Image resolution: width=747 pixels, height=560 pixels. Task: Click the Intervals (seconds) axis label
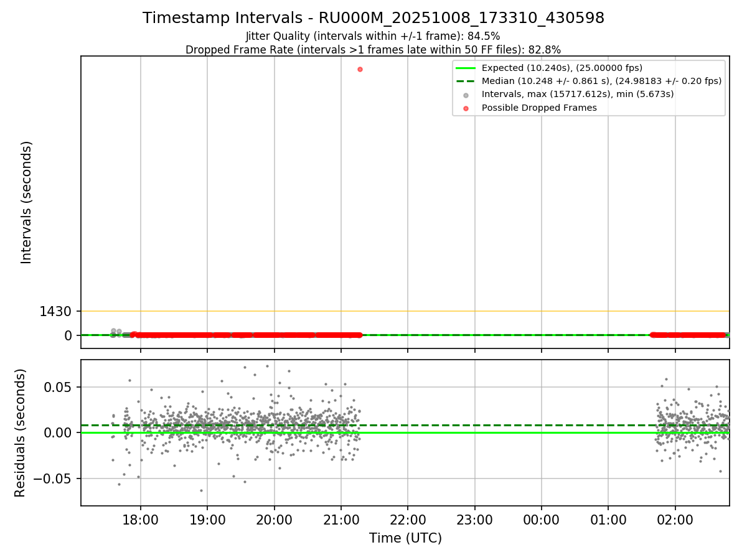pyautogui.click(x=26, y=202)
